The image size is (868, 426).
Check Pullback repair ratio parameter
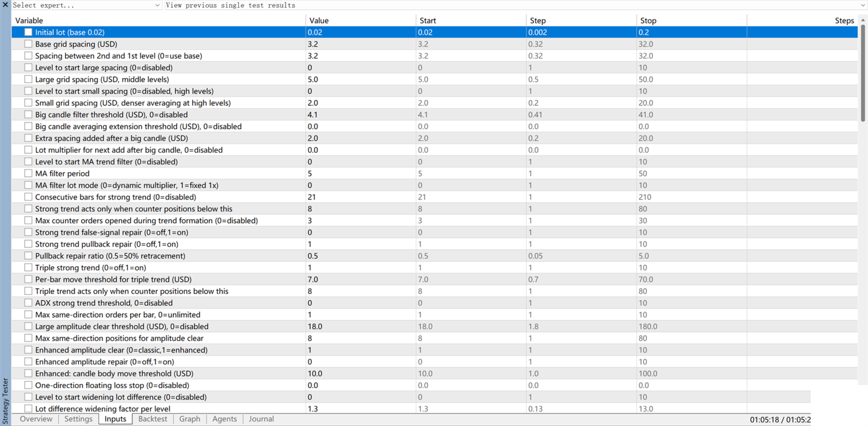click(x=28, y=256)
